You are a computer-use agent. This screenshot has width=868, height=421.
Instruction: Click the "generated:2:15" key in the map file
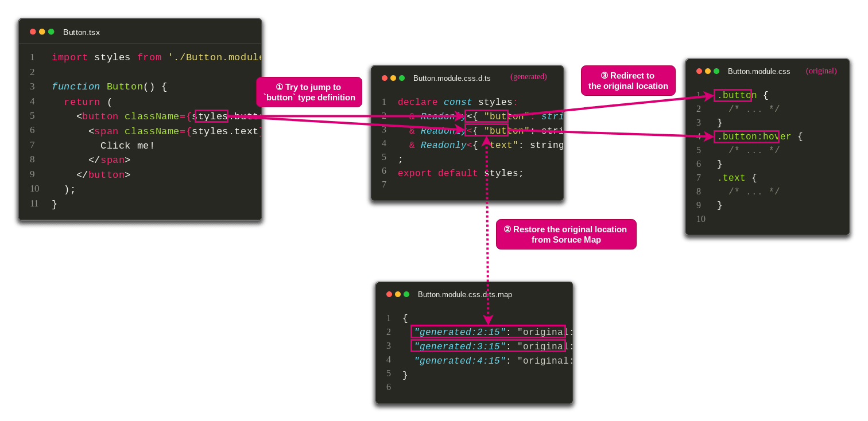coord(460,332)
